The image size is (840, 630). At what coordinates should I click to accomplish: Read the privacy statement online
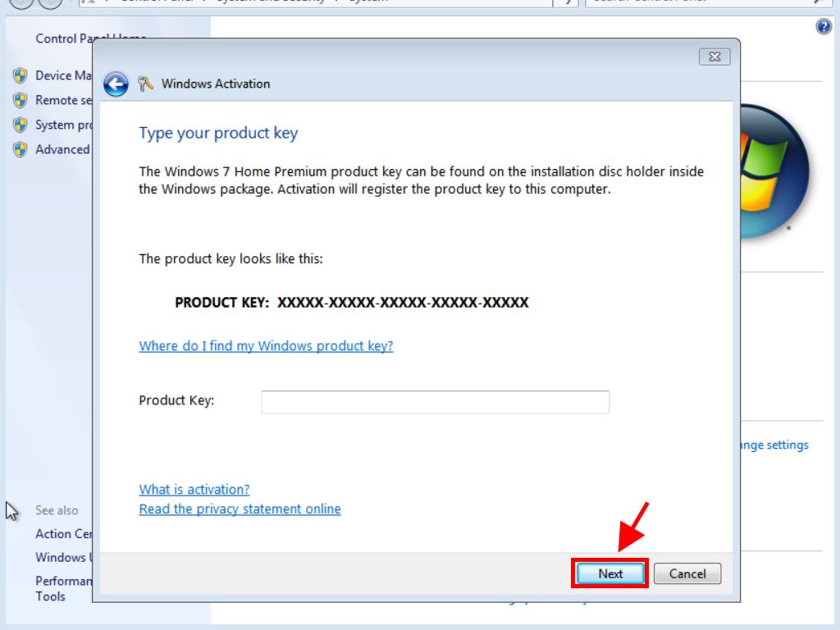[240, 509]
